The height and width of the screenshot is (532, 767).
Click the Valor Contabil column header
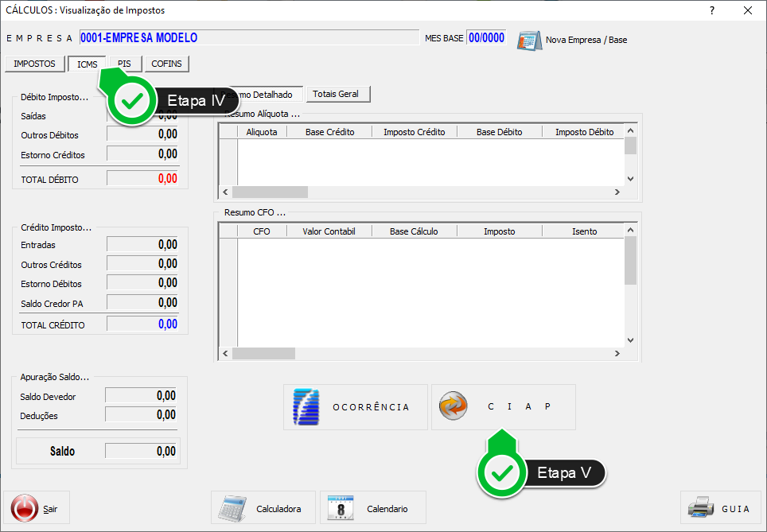click(x=329, y=231)
